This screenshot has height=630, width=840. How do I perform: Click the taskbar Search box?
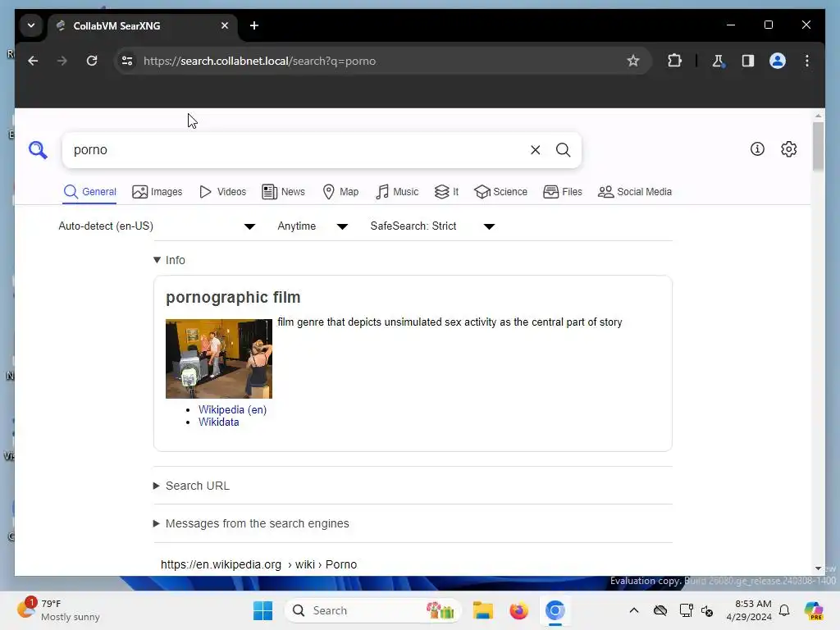pos(373,610)
